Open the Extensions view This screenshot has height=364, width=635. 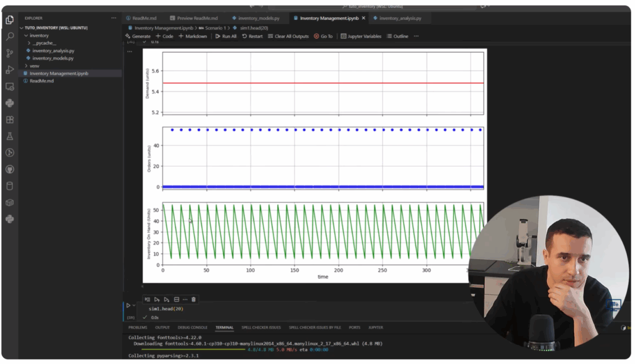(10, 120)
